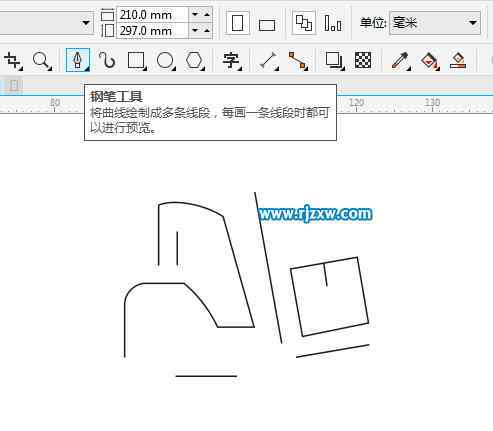493x431 pixels.
Task: Open the units dropdown
Action: 435,23
